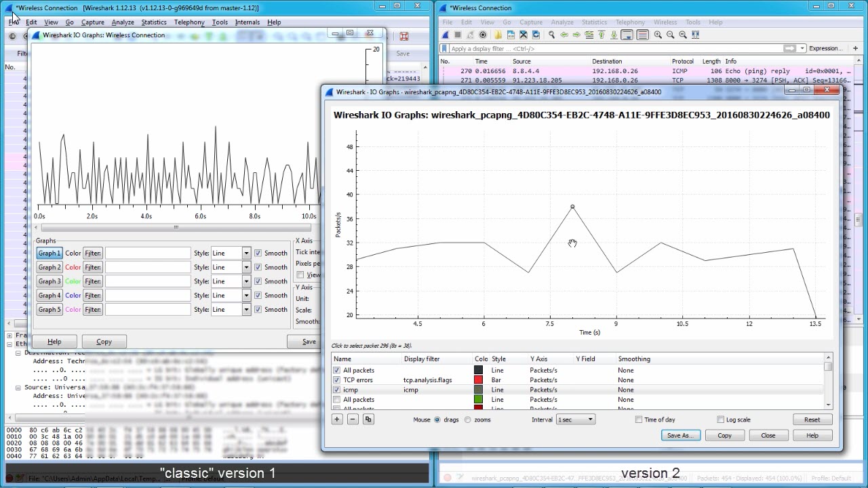868x488 pixels.
Task: Uncheck the first All packets graph checkbox
Action: pyautogui.click(x=337, y=370)
